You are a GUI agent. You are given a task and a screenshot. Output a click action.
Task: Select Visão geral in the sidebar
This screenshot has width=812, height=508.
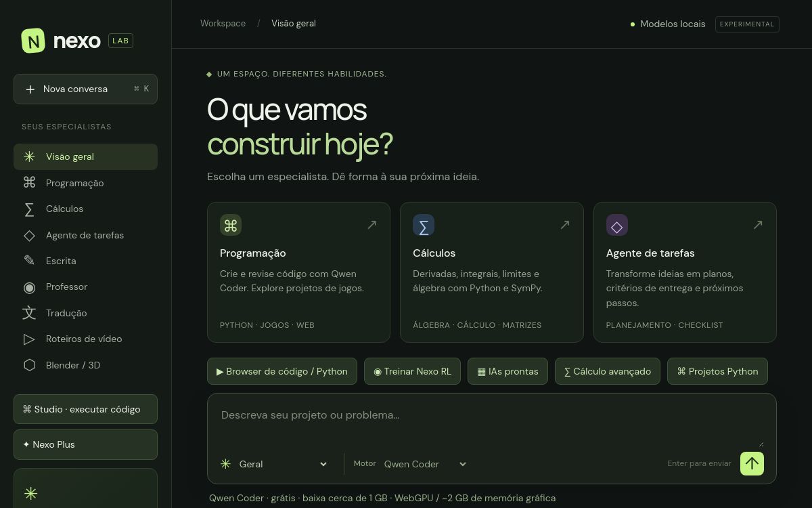85,156
